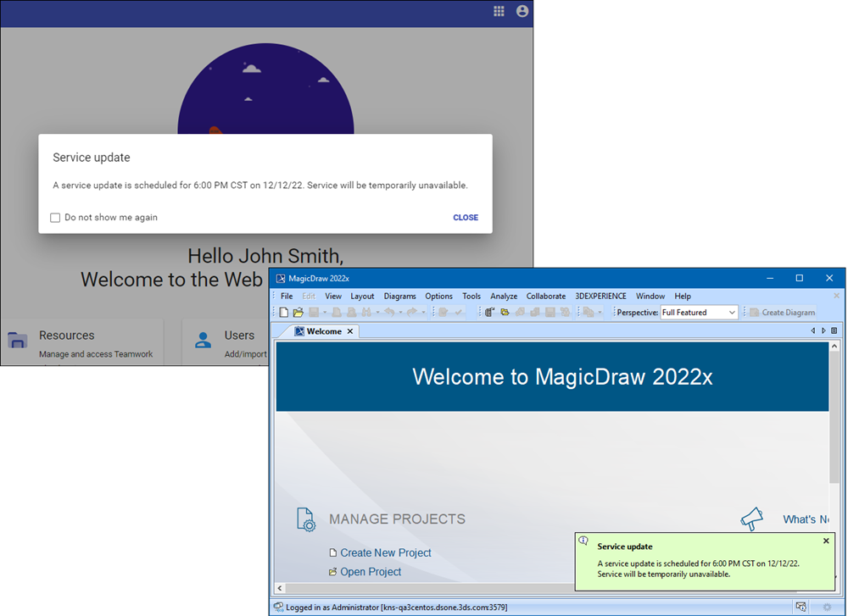
Task: Close the Welcome tab with its X
Action: point(350,331)
